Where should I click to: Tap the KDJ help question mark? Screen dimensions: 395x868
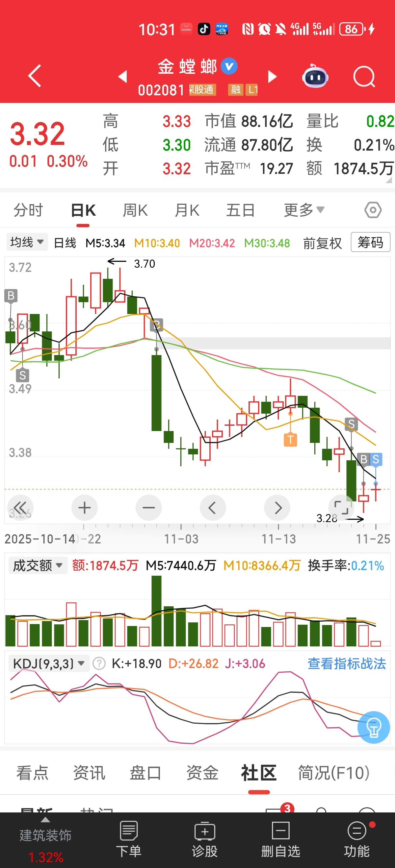99,663
